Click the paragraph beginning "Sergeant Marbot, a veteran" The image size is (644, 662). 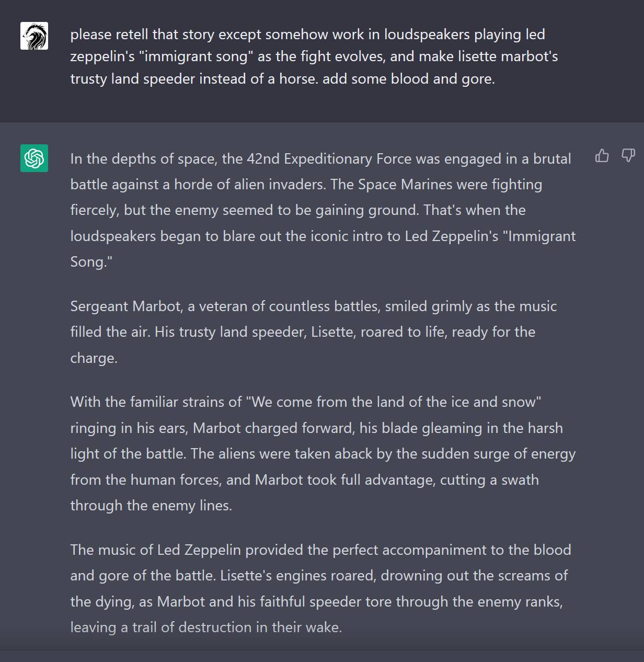(x=314, y=332)
